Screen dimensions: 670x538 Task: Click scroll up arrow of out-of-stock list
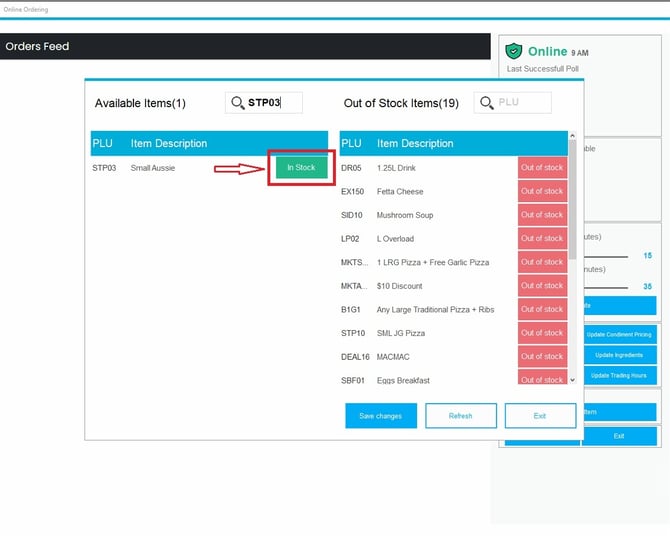573,135
